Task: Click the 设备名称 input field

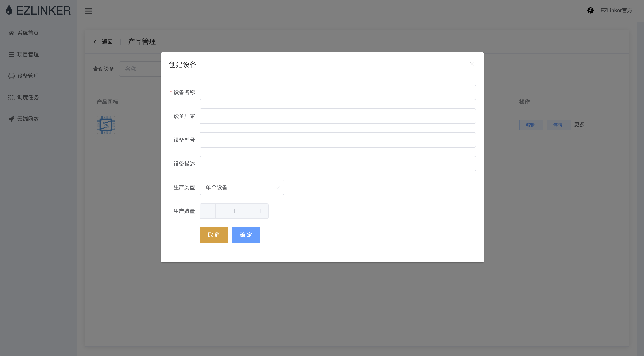Action: click(337, 92)
